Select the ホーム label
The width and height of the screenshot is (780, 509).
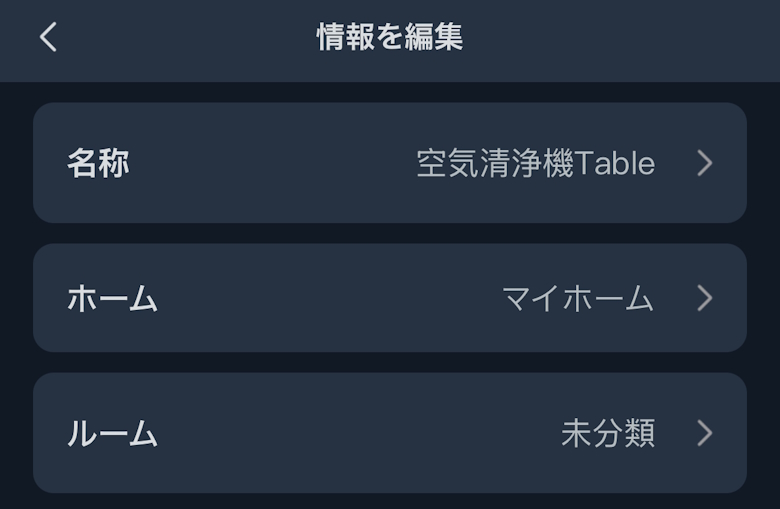click(112, 298)
